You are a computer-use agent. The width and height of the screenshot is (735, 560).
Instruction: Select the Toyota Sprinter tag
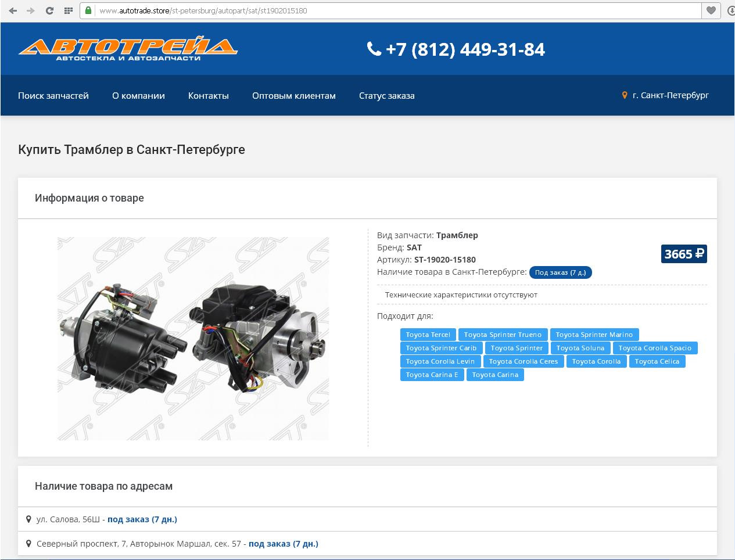tap(517, 348)
